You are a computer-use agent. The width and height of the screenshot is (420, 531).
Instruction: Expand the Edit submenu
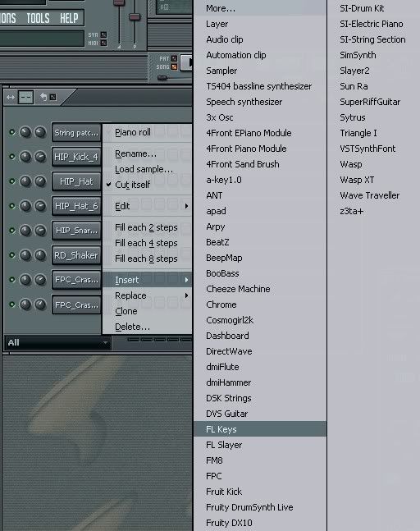[x=147, y=206]
